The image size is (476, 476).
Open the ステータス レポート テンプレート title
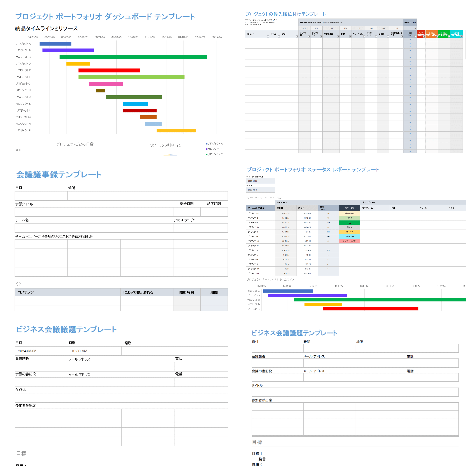[313, 169]
